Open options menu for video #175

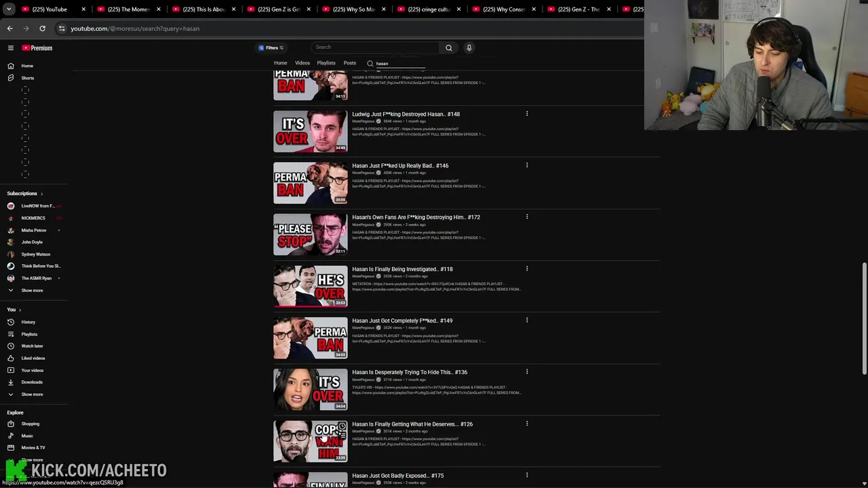point(527,475)
